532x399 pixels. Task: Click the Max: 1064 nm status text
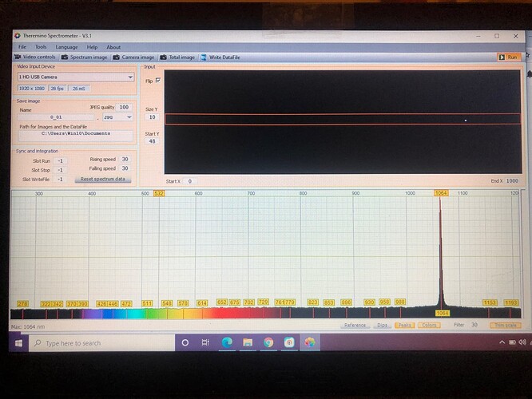(x=28, y=327)
